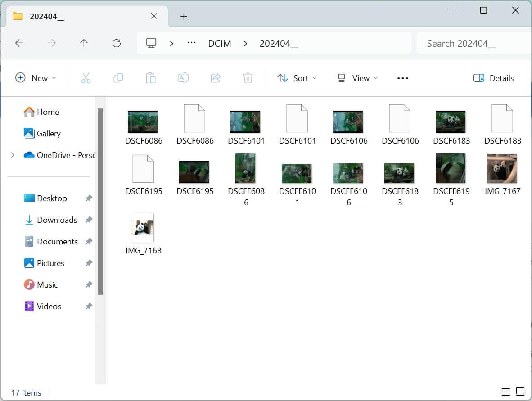Image resolution: width=532 pixels, height=401 pixels.
Task: Open OneDrive - Personal in the sidebar
Action: point(59,155)
